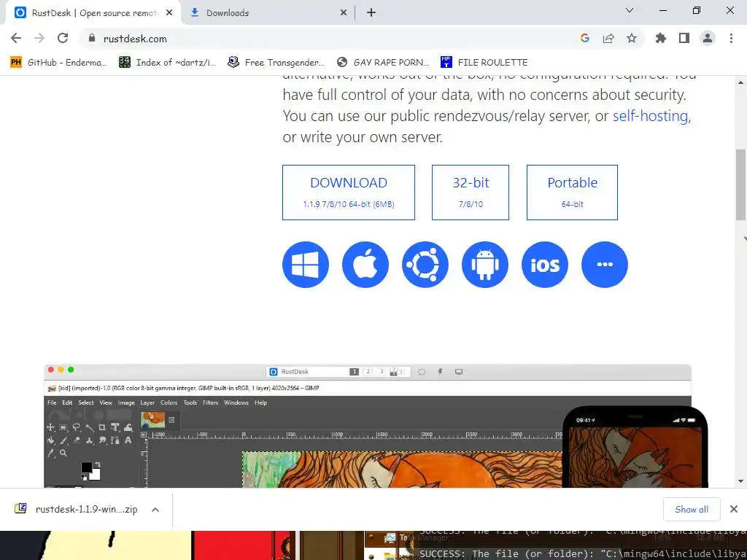Viewport: 747px width, 560px height.
Task: Close the Downloads tab
Action: 344,13
